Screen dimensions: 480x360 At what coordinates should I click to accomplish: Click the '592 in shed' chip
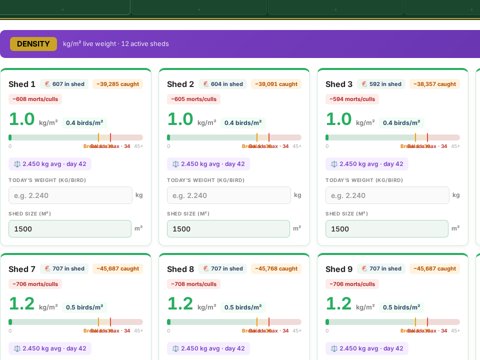[382, 84]
